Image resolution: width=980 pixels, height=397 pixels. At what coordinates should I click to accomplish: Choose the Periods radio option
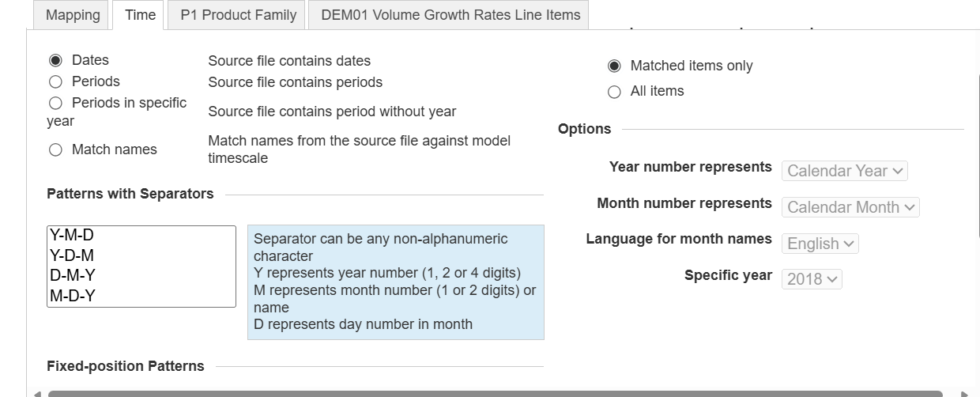click(55, 82)
